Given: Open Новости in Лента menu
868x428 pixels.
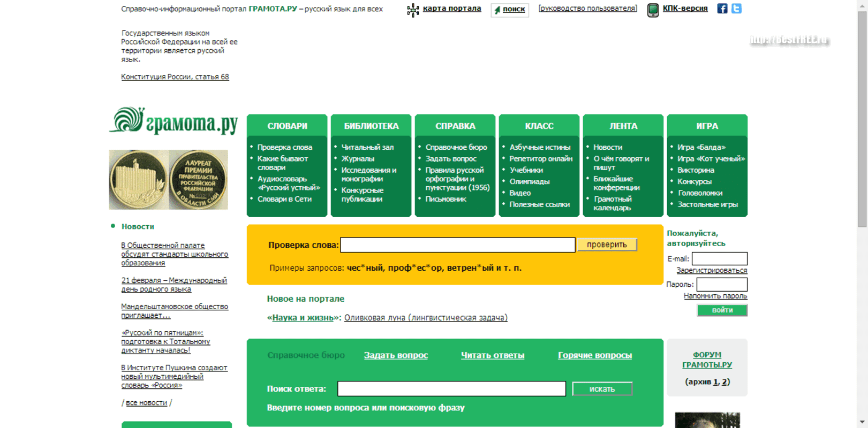Looking at the screenshot, I should (608, 147).
